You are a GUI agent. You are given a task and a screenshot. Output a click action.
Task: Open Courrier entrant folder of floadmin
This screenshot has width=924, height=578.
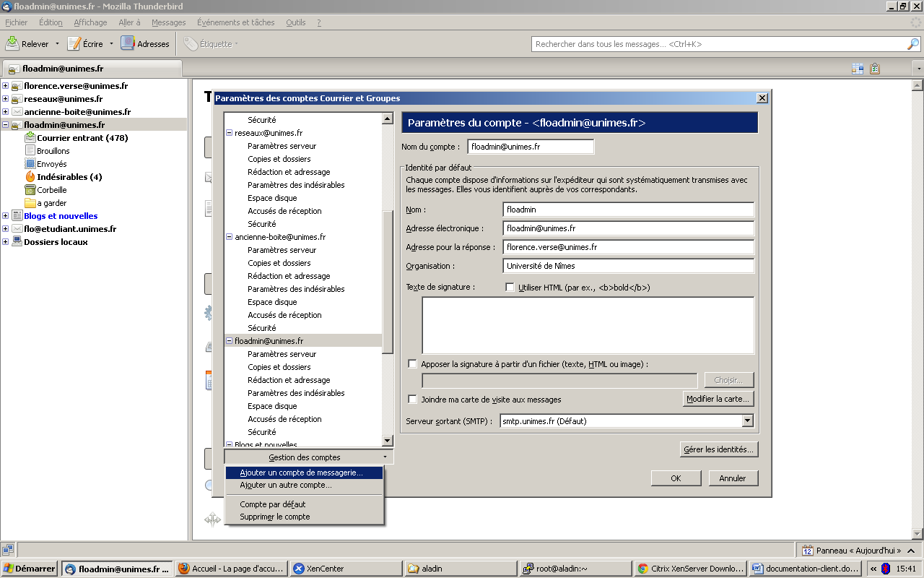click(82, 138)
